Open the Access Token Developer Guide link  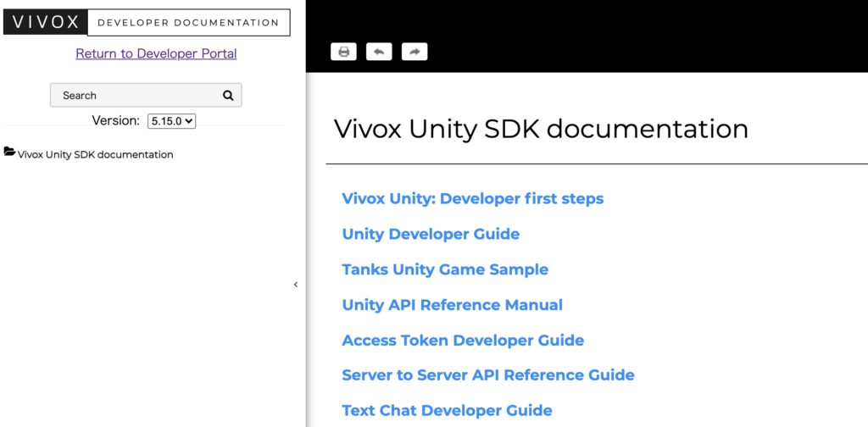pyautogui.click(x=463, y=341)
